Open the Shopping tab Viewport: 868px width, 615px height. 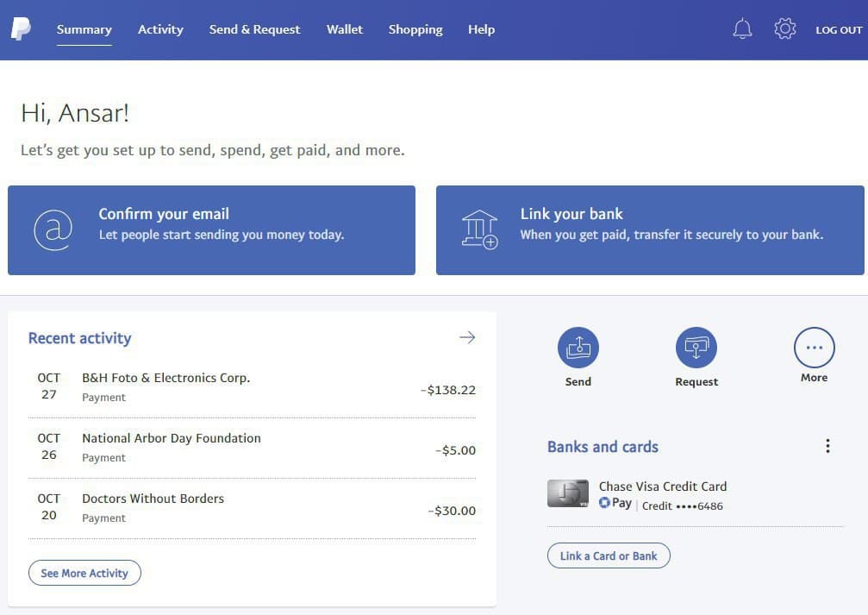(415, 29)
